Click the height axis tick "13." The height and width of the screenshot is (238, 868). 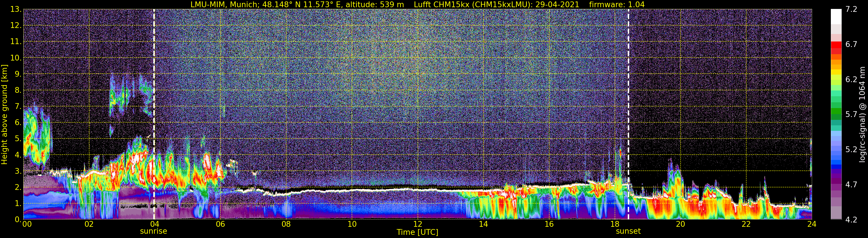pyautogui.click(x=16, y=10)
